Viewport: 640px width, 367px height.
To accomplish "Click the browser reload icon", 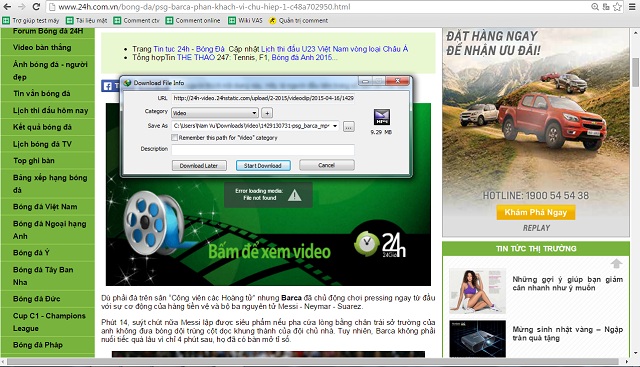I will point(36,7).
